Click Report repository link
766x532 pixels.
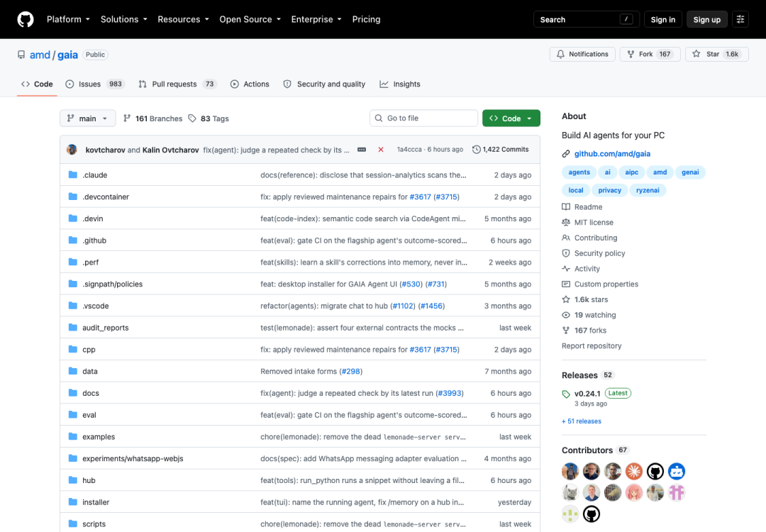pos(592,346)
